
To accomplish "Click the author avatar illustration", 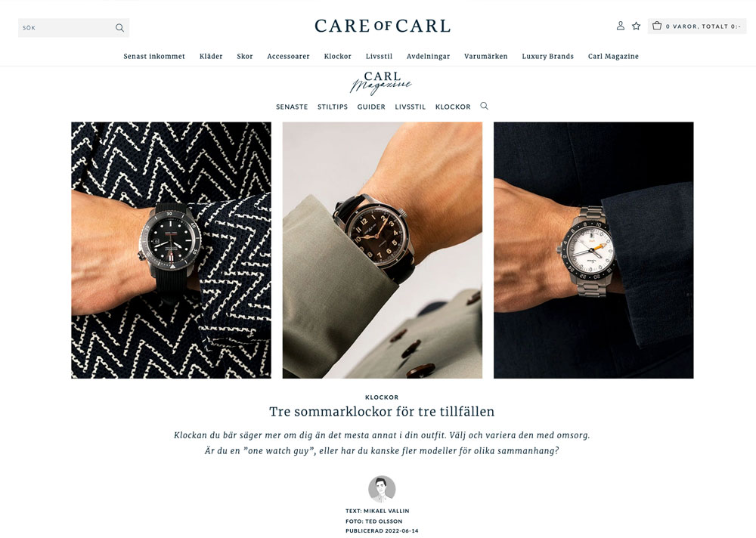I will click(x=382, y=490).
